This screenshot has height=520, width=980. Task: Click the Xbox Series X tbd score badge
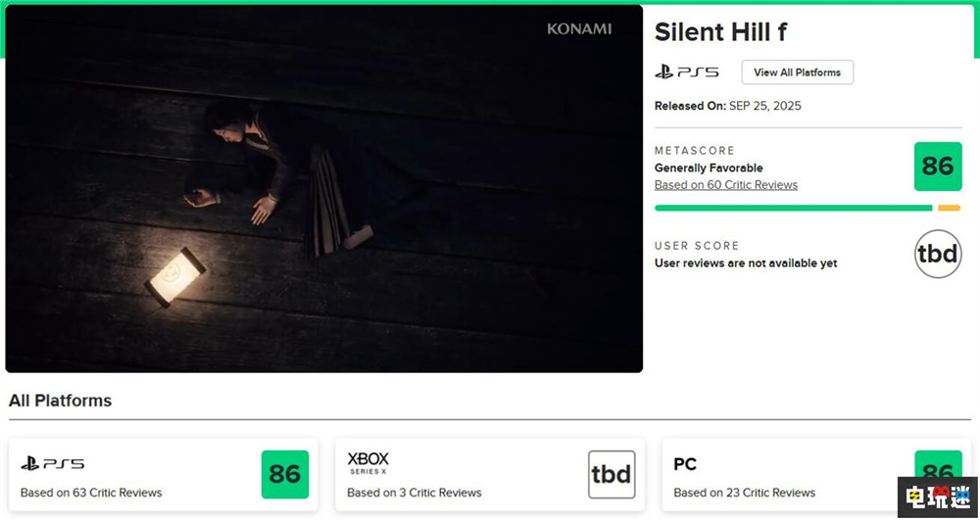click(x=612, y=474)
